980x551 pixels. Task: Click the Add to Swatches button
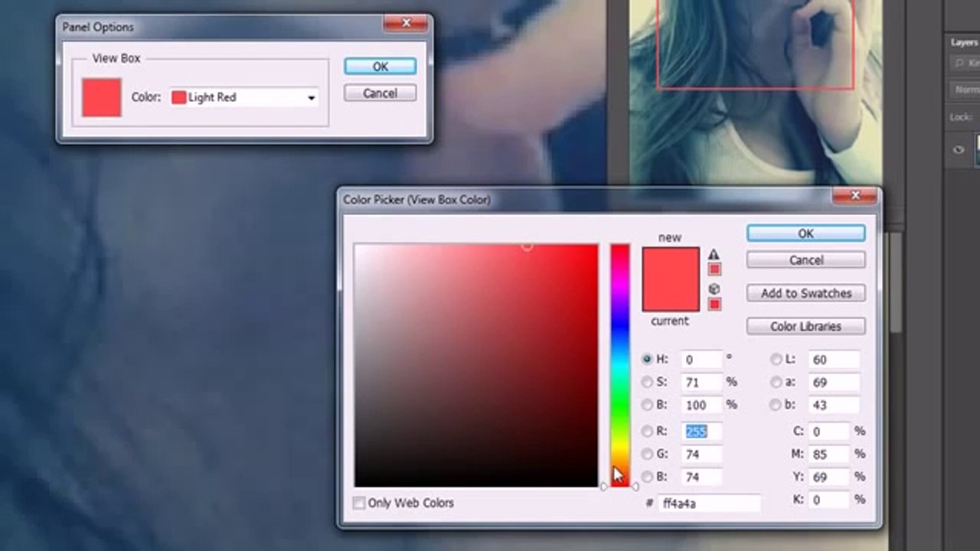[805, 293]
